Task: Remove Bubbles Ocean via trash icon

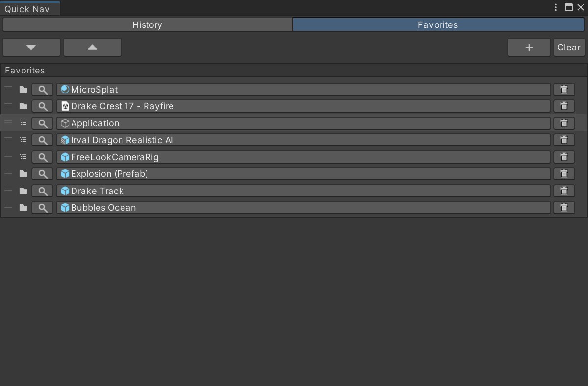Action: point(564,208)
